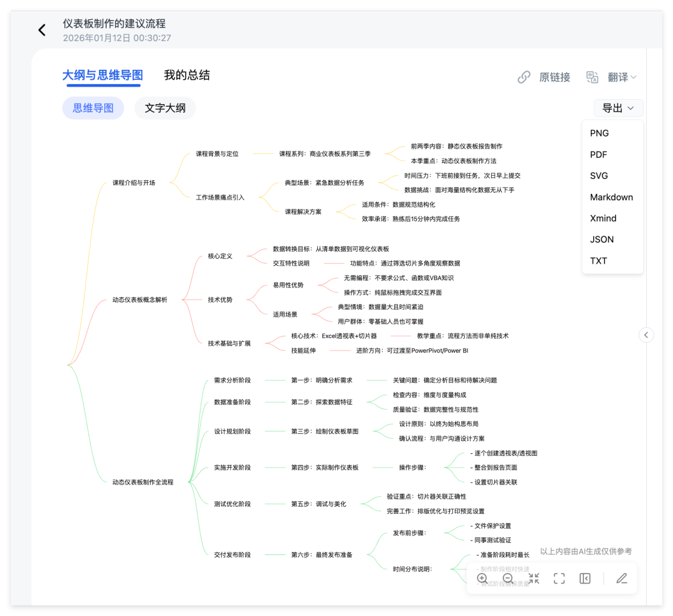Switch to 大纲与思维导图 tab
Image resolution: width=673 pixels, height=616 pixels.
(x=103, y=75)
